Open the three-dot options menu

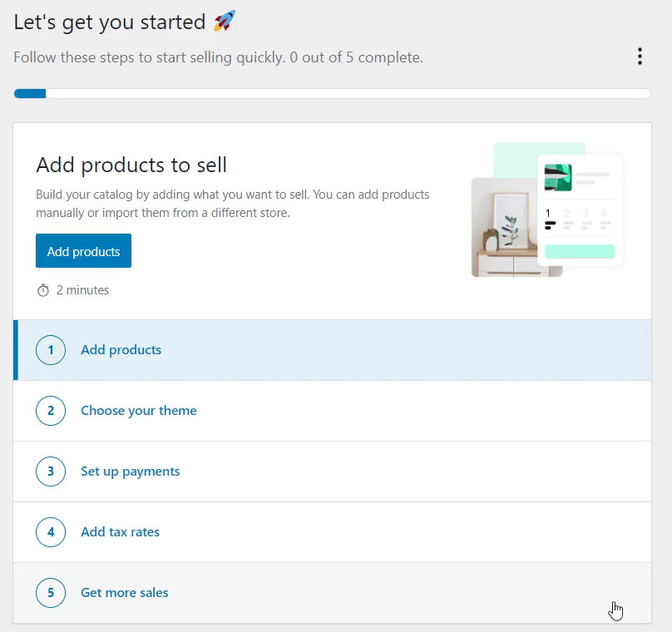tap(640, 56)
